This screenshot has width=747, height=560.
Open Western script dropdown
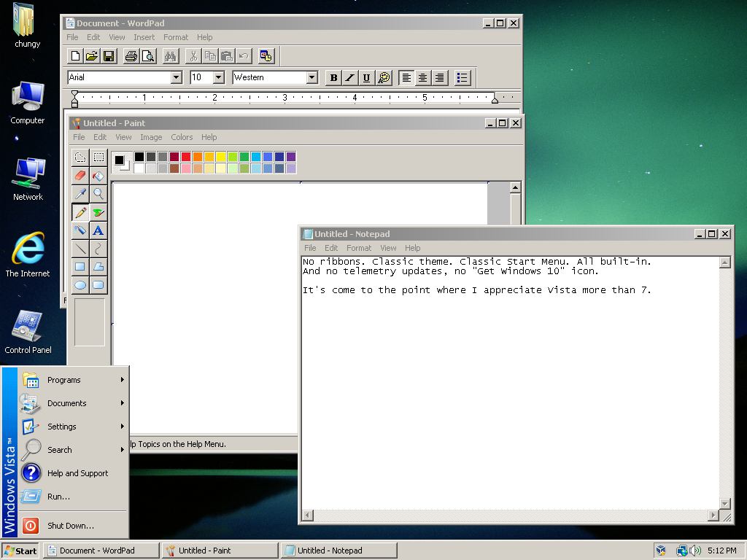[x=312, y=77]
